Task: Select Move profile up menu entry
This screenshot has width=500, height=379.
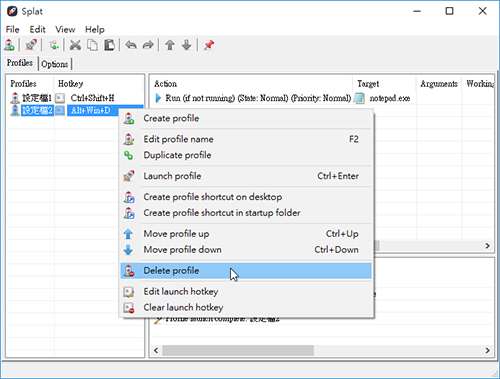Action: pyautogui.click(x=246, y=234)
